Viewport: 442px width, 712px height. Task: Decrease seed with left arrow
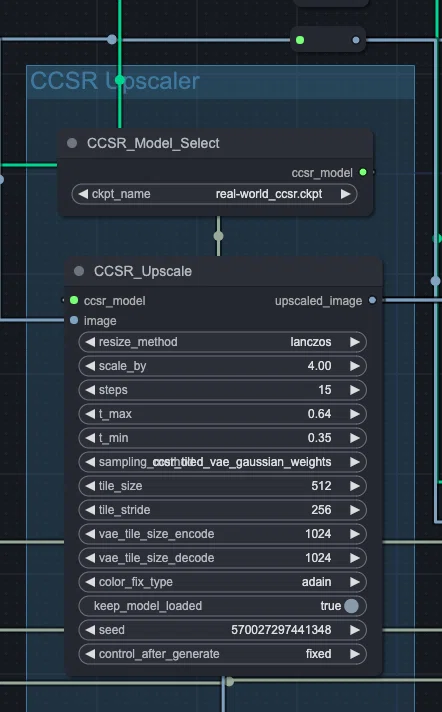click(x=90, y=630)
